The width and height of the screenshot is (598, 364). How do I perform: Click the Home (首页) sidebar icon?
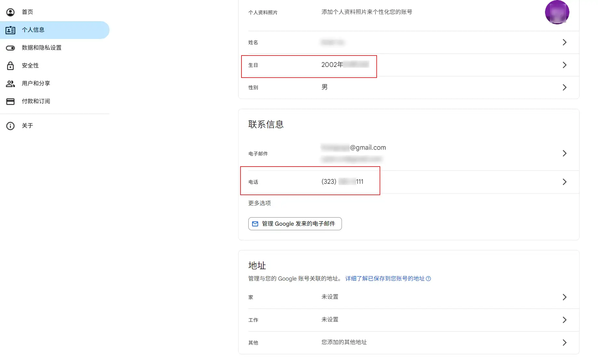click(x=10, y=12)
